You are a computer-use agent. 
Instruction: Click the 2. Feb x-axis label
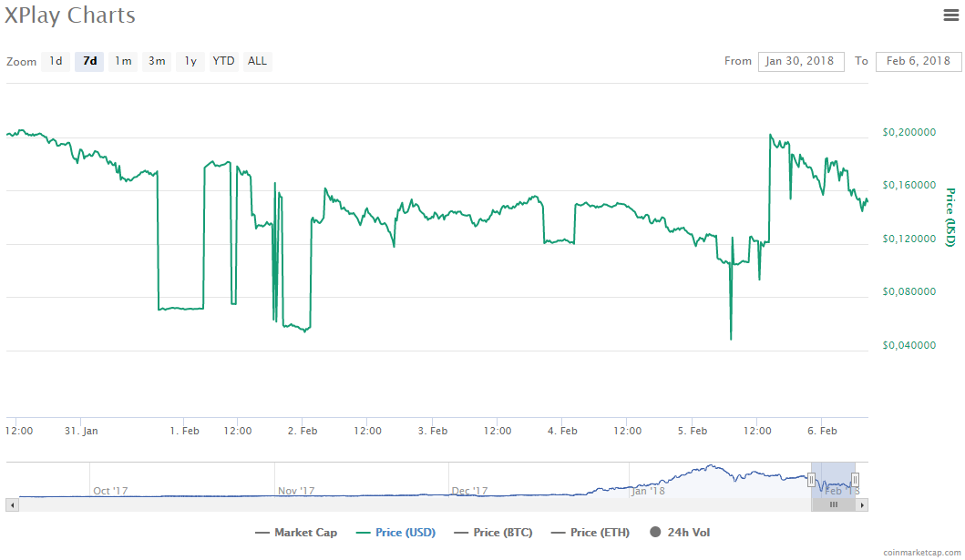click(303, 431)
